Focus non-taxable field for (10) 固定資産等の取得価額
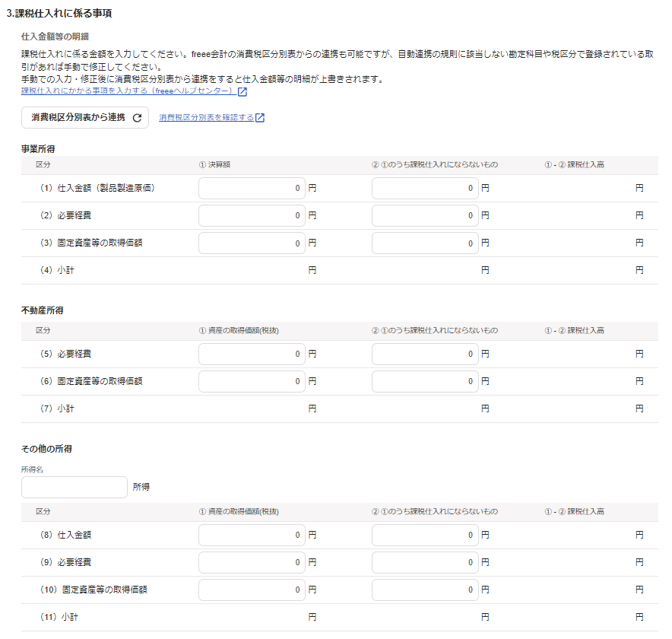Image resolution: width=672 pixels, height=639 pixels. click(x=425, y=590)
